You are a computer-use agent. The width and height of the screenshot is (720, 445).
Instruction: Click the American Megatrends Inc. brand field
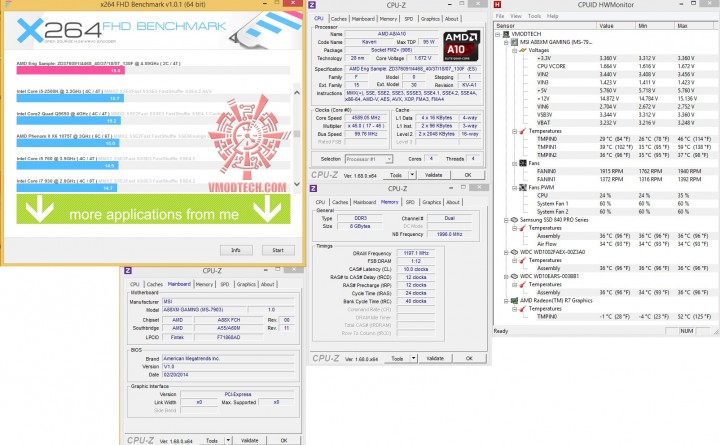point(228,359)
